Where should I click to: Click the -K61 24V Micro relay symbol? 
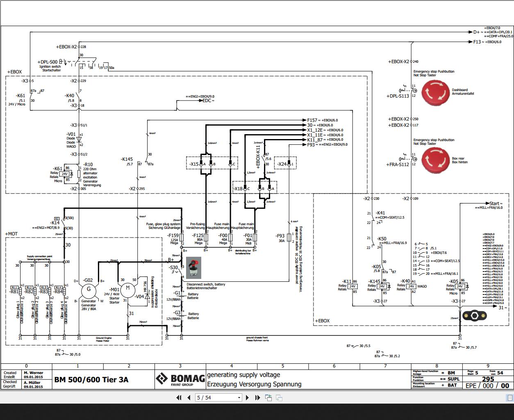pyautogui.click(x=64, y=174)
